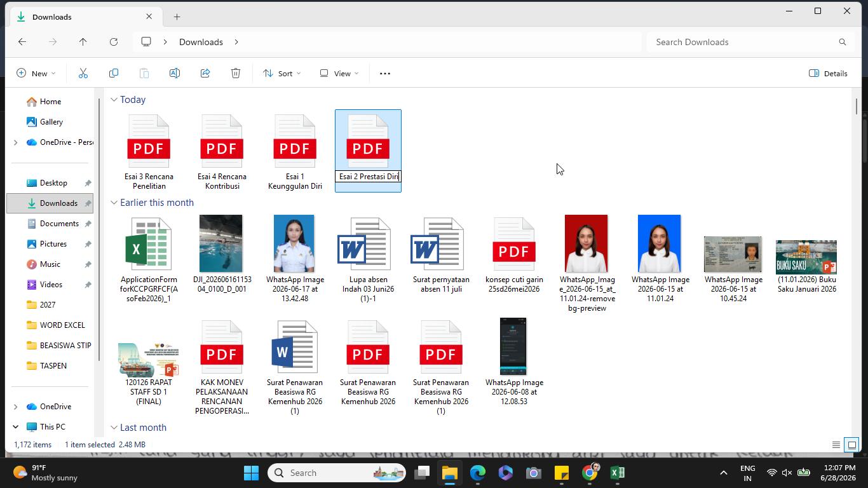Collapse the Today group
Viewport: 868px width, 488px height.
click(x=114, y=100)
